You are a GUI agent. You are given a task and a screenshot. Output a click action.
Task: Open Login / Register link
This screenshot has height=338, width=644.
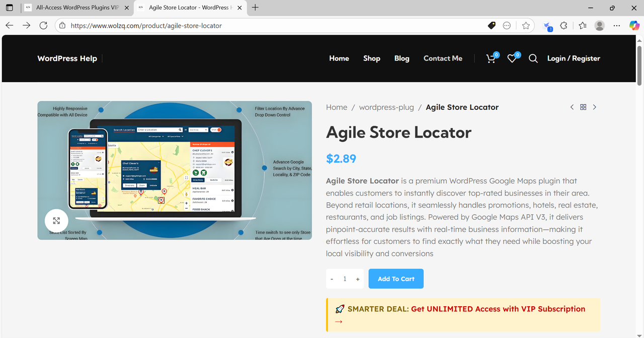pos(574,58)
